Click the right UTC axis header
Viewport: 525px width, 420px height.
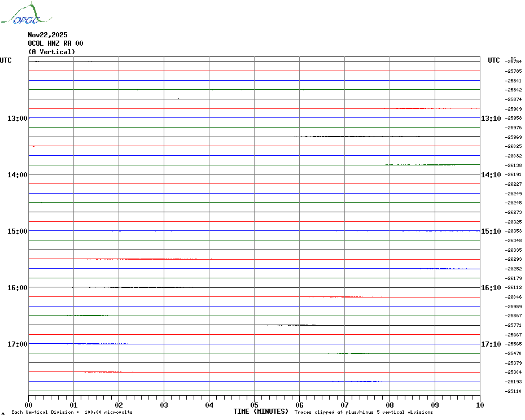click(x=494, y=60)
